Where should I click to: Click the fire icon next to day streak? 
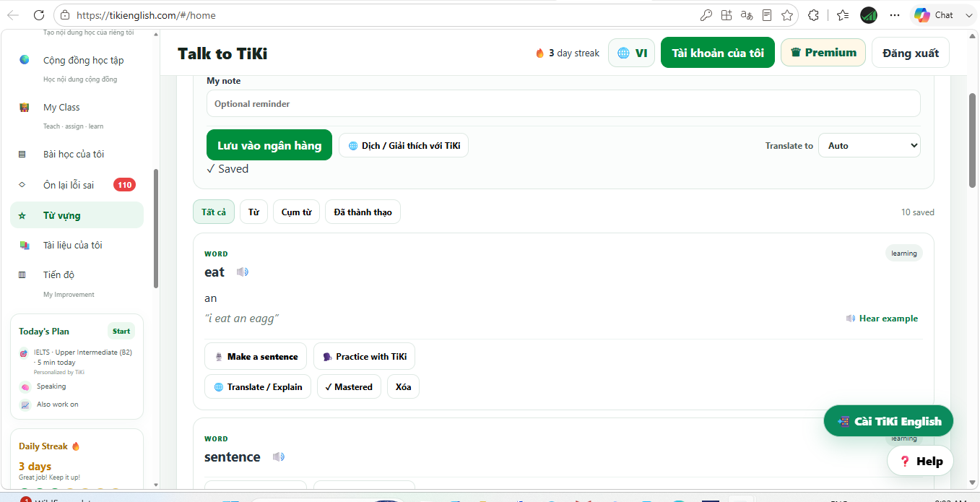539,53
